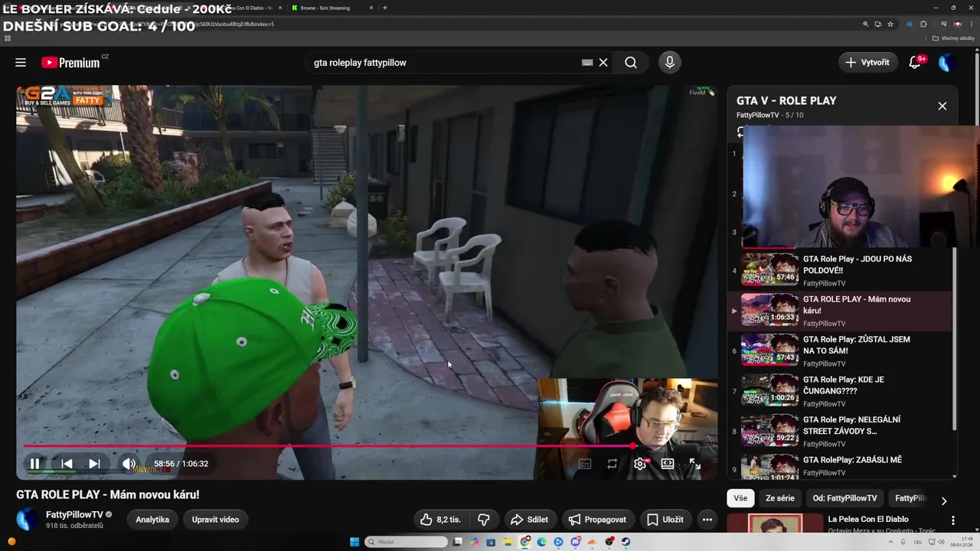Viewport: 980px width, 551px height.
Task: Save the video with Uložit
Action: pyautogui.click(x=665, y=520)
